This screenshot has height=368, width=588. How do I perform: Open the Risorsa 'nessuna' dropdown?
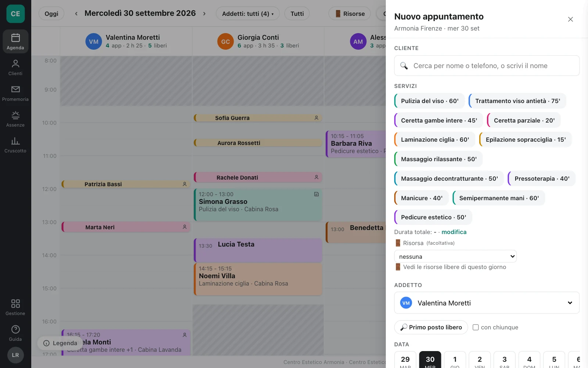[x=455, y=256]
